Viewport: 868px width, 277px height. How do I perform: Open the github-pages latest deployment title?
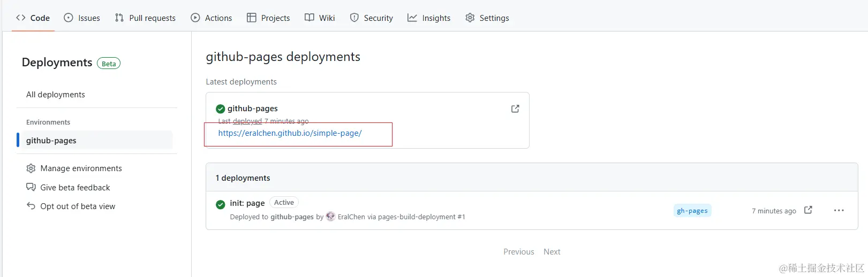[253, 109]
